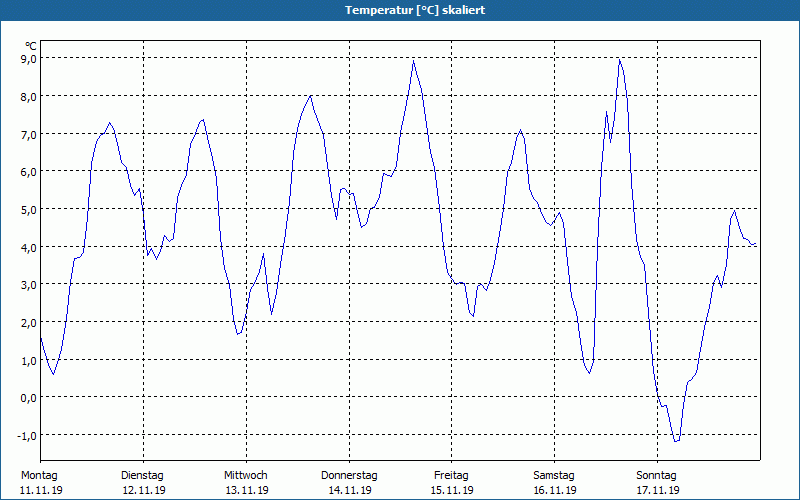Screen dimensions: 800x500
Task: Click the 17.11.19 date text
Action: 658,490
